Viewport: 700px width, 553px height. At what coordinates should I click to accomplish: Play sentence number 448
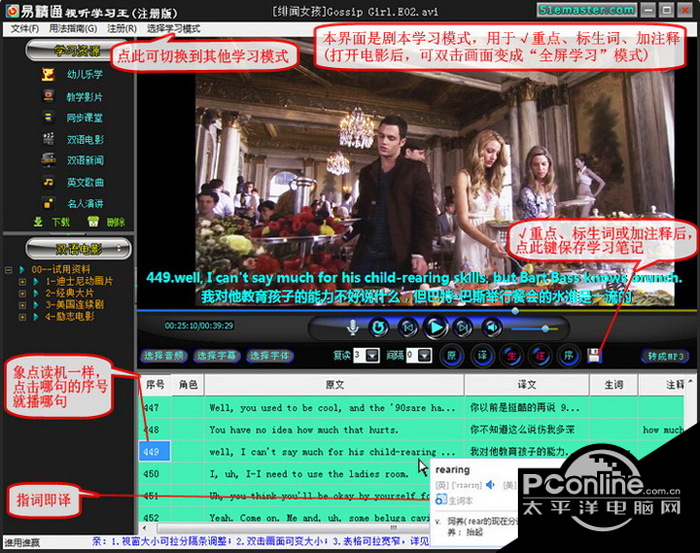(152, 430)
